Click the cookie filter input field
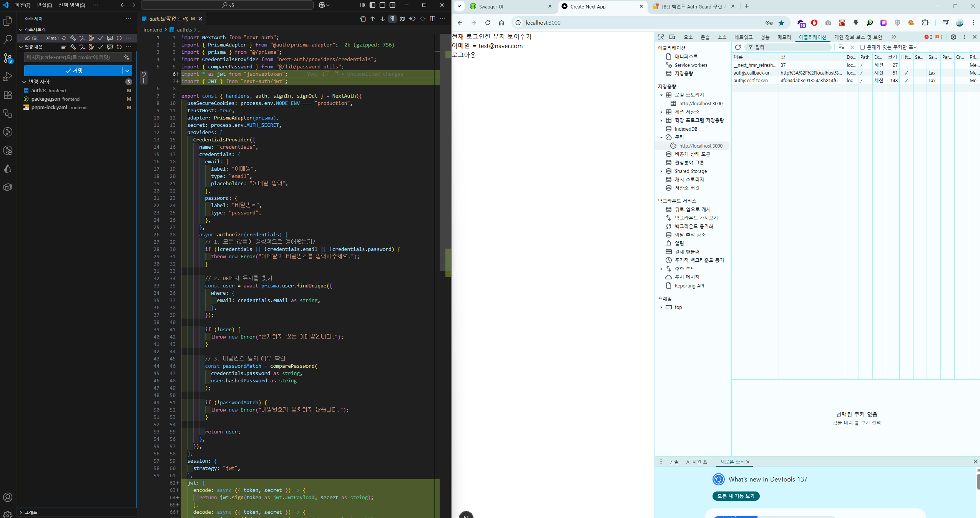 (x=788, y=47)
